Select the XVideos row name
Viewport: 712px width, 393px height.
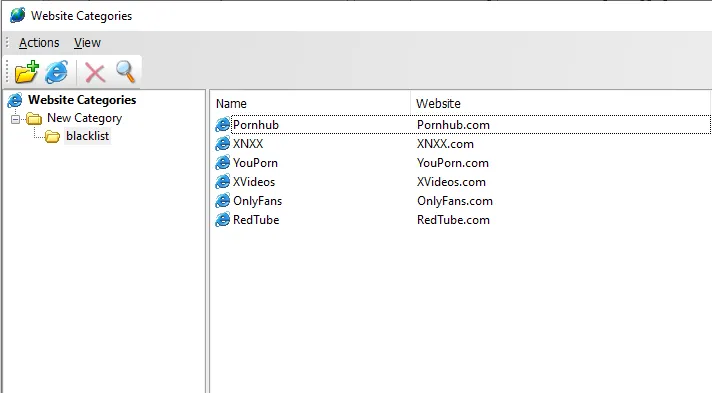254,182
